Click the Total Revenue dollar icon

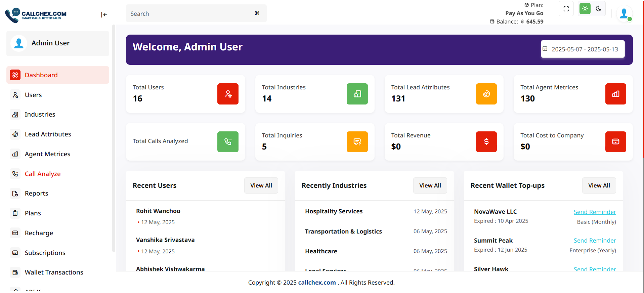[486, 142]
